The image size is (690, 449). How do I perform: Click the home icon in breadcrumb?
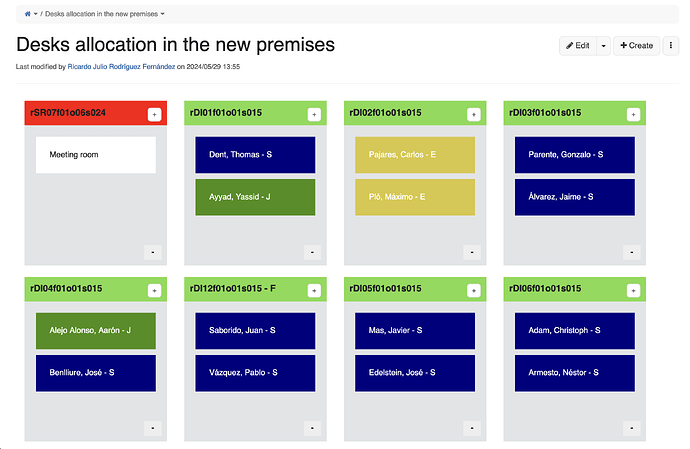coord(28,14)
